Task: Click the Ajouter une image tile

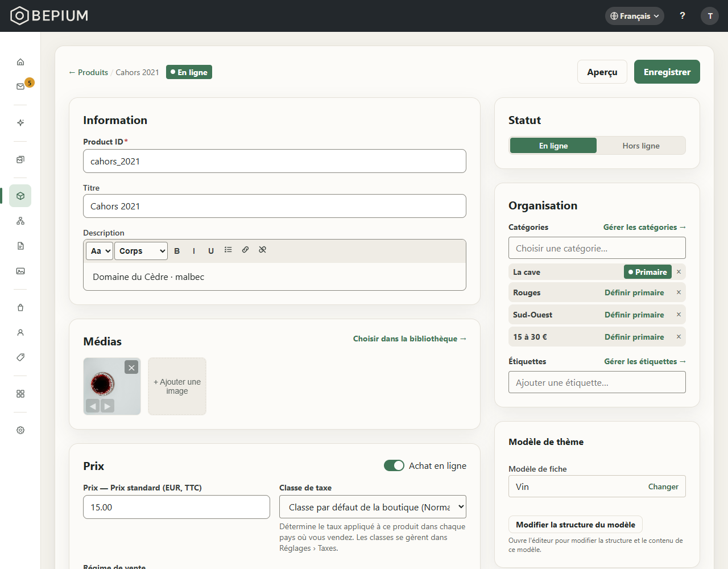Action: tap(177, 386)
